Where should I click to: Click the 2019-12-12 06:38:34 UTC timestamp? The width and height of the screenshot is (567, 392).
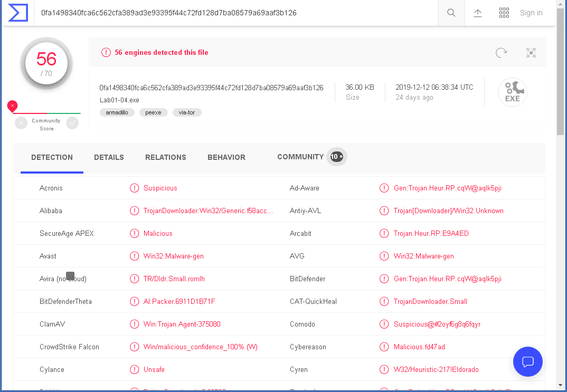(x=434, y=88)
